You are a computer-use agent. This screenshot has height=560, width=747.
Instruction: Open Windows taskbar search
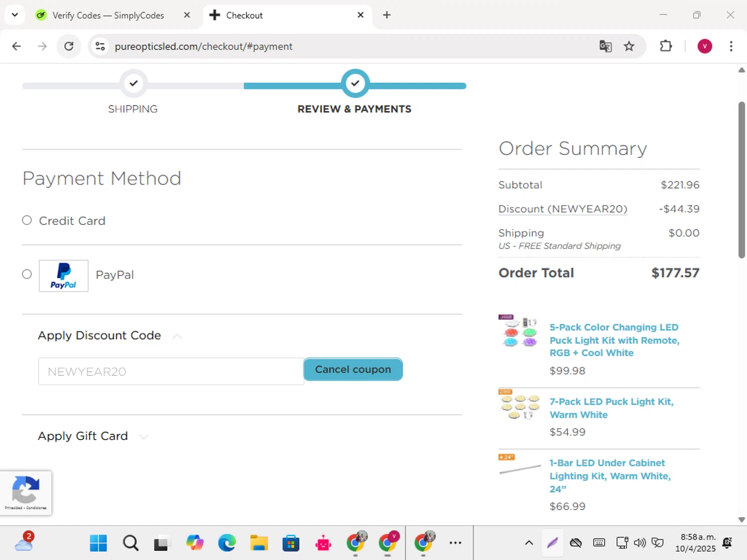click(130, 543)
